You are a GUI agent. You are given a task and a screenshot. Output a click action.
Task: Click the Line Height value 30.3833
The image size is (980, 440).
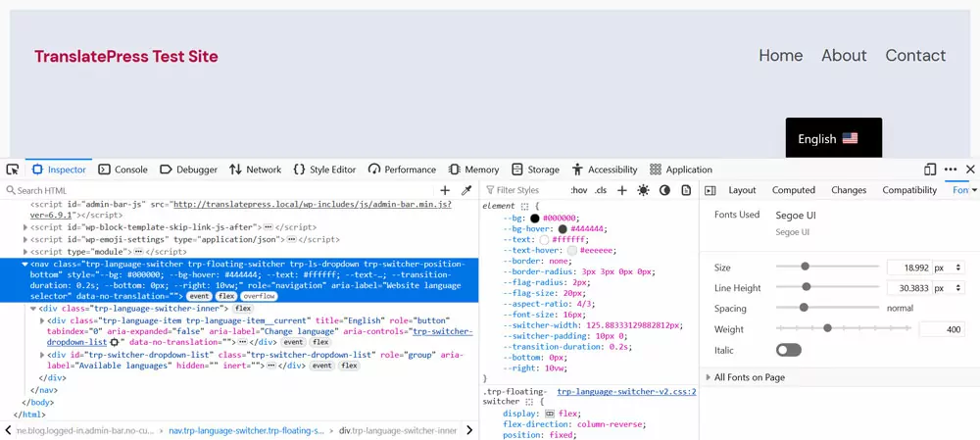[x=909, y=288]
